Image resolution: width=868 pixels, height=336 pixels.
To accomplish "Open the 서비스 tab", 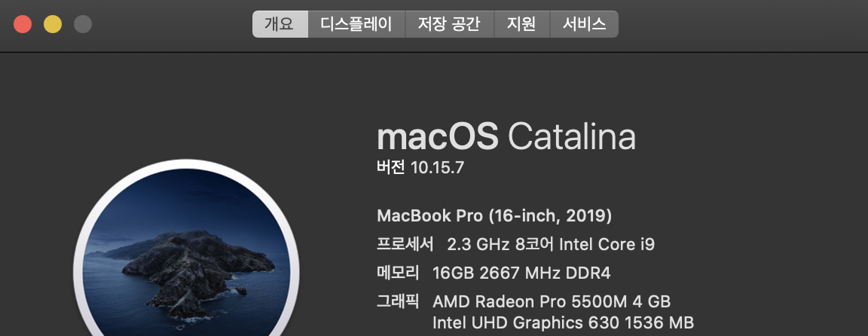I will tap(584, 24).
